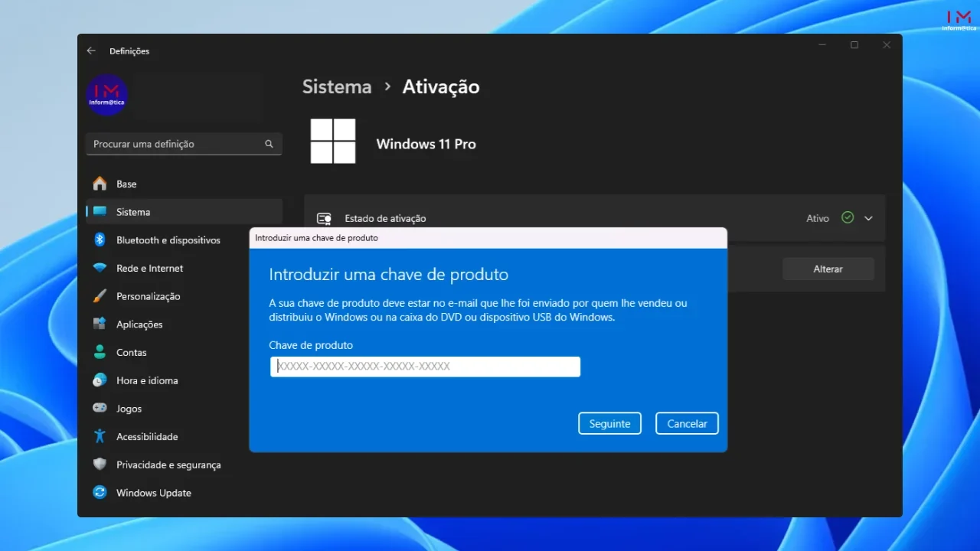Expand the Estado de ativação chevron
This screenshot has height=551, width=980.
[x=868, y=218]
